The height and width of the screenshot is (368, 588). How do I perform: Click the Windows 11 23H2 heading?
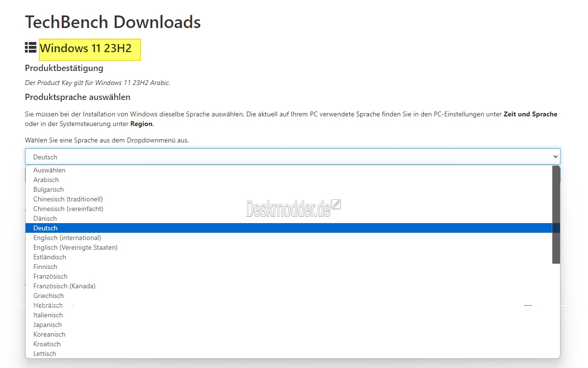pyautogui.click(x=85, y=48)
